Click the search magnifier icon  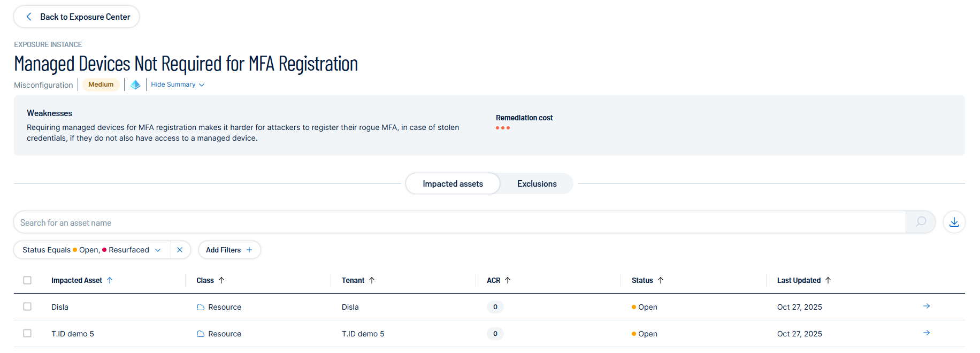(x=920, y=222)
